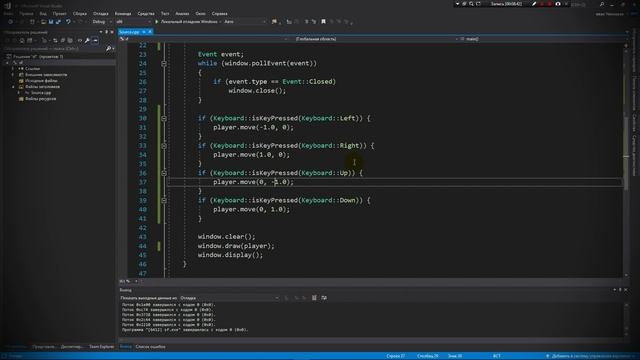Collapse while loop block at line 24

click(164, 64)
